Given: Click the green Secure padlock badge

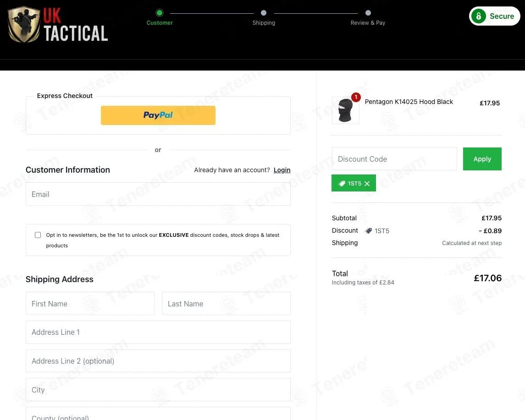Looking at the screenshot, I should click(x=494, y=16).
